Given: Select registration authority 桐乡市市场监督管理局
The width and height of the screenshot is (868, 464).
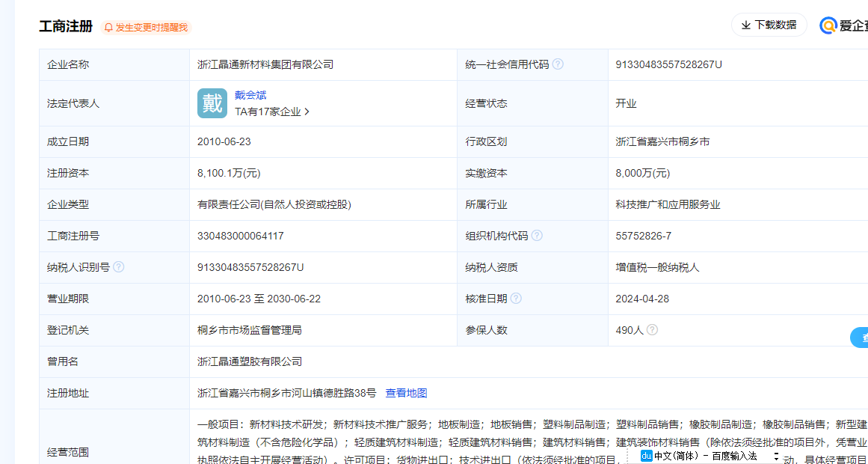Looking at the screenshot, I should pos(249,330).
